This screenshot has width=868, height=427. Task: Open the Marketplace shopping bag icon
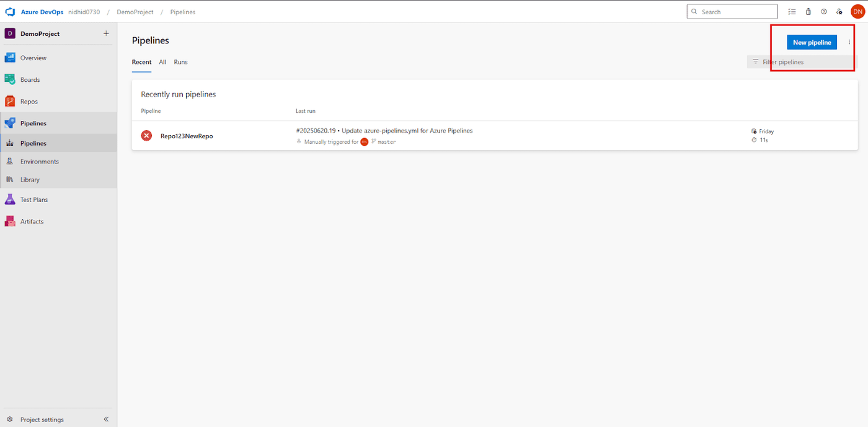(x=808, y=12)
